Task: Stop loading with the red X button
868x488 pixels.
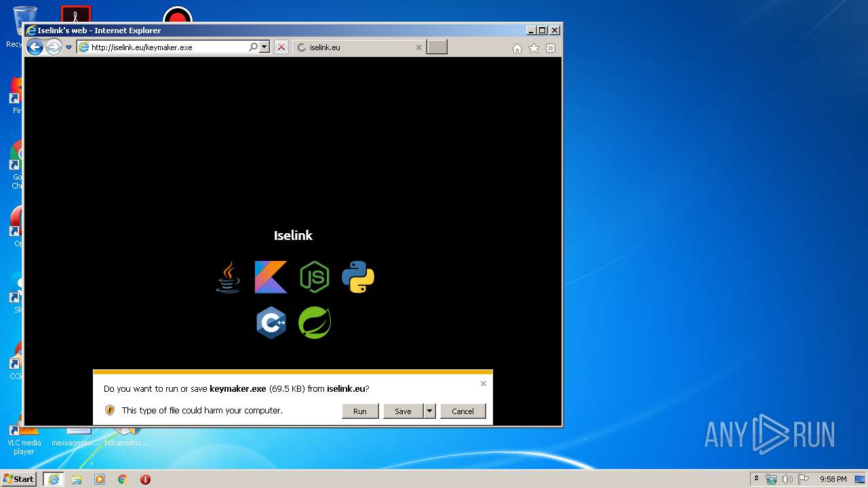Action: [281, 47]
